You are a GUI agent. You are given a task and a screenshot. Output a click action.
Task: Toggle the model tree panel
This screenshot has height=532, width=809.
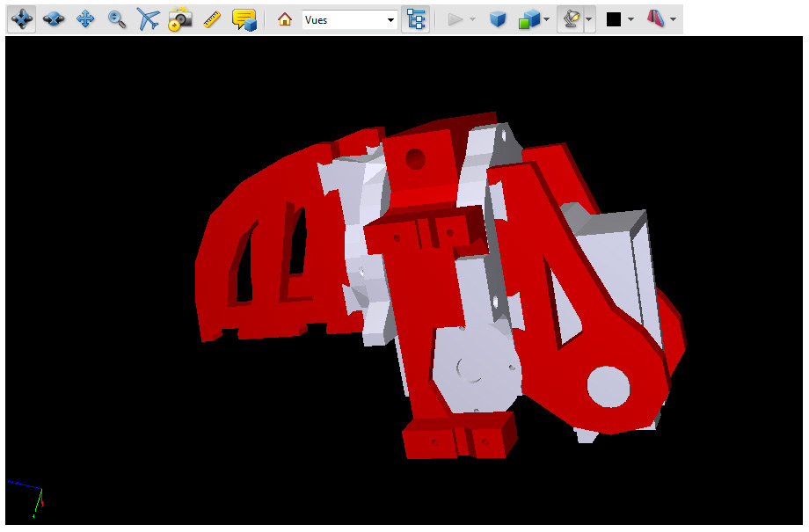(416, 19)
